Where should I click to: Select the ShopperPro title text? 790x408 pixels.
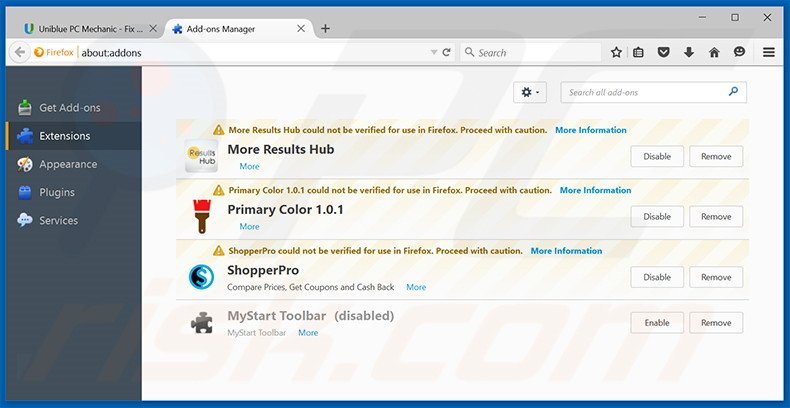[x=263, y=270]
